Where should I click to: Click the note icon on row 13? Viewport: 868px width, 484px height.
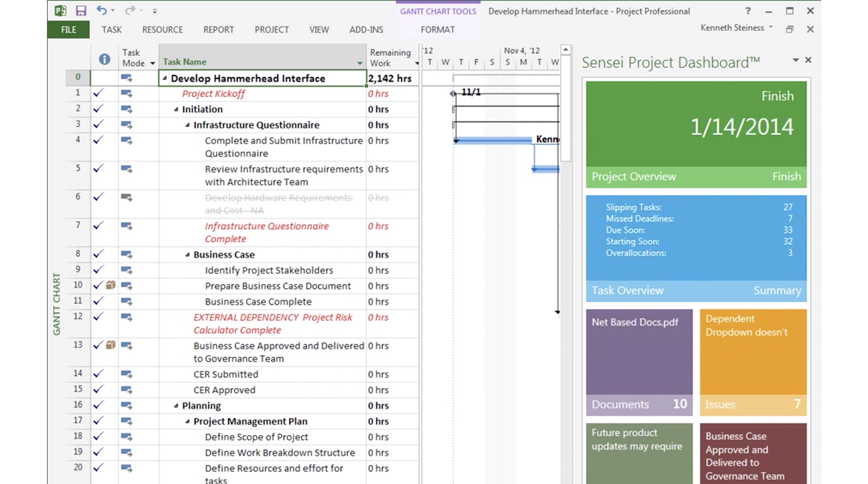(111, 345)
